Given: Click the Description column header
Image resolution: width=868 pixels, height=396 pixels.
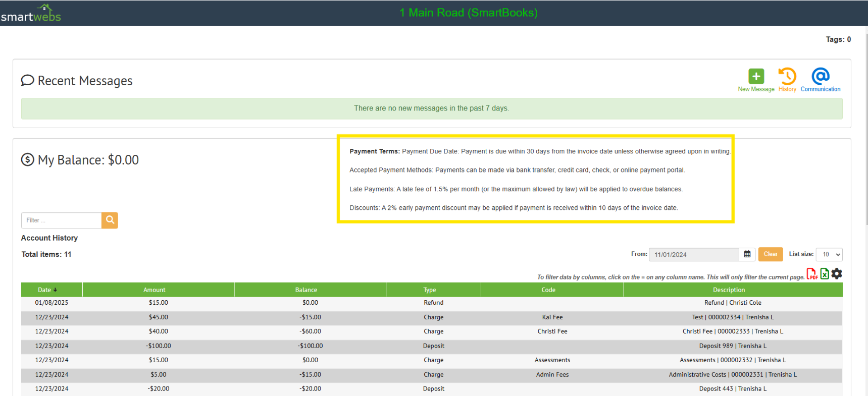Looking at the screenshot, I should [x=728, y=290].
